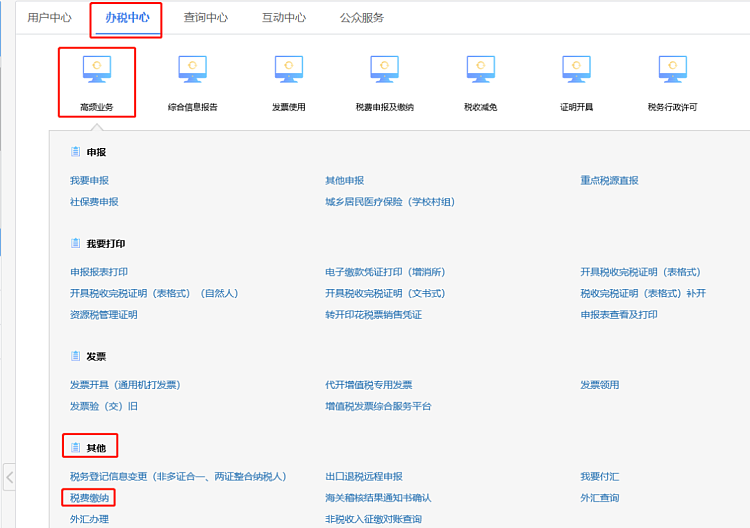
Task: Click the 申报 section heading text
Action: 96,152
